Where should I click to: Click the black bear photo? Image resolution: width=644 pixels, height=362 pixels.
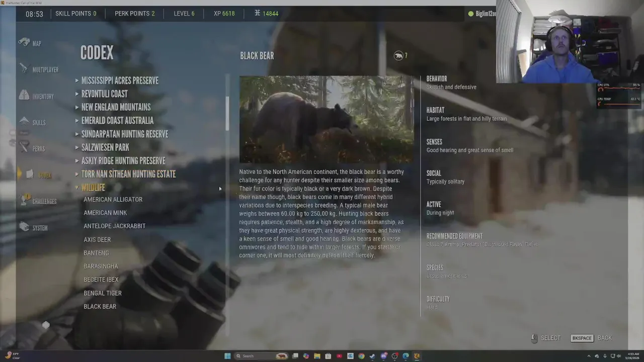coord(327,120)
